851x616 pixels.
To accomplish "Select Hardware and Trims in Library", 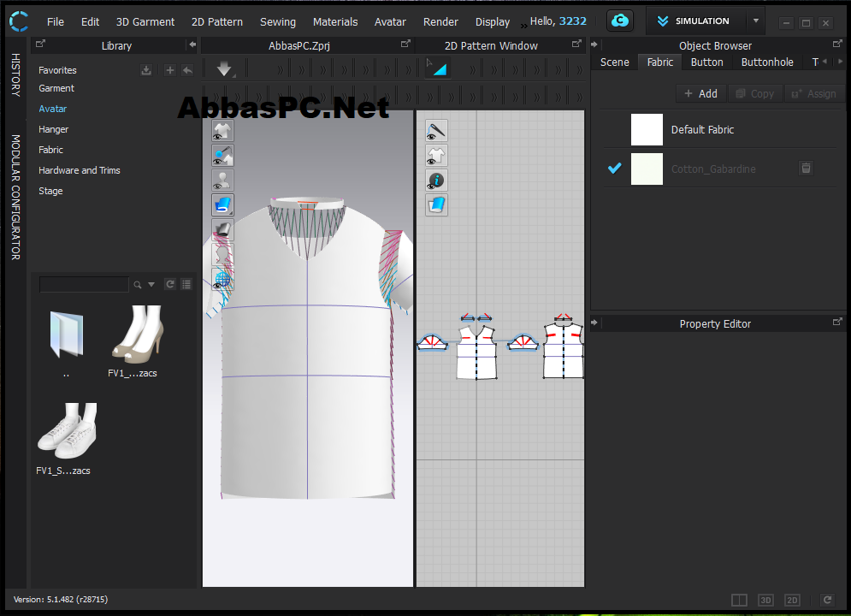I will click(x=80, y=170).
